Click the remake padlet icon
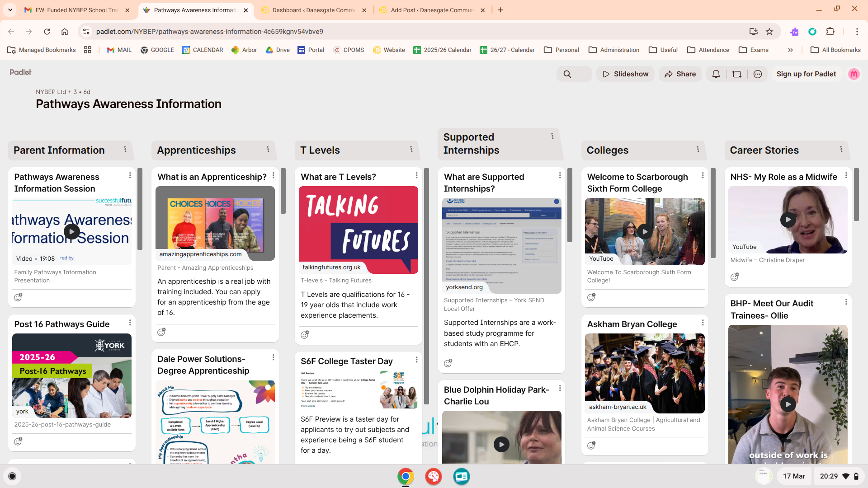 click(737, 74)
